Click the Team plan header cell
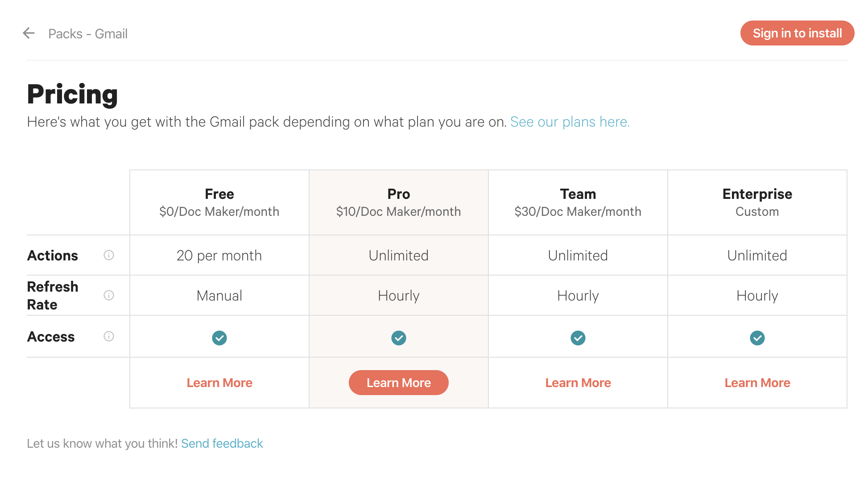The height and width of the screenshot is (503, 868). pyautogui.click(x=578, y=202)
